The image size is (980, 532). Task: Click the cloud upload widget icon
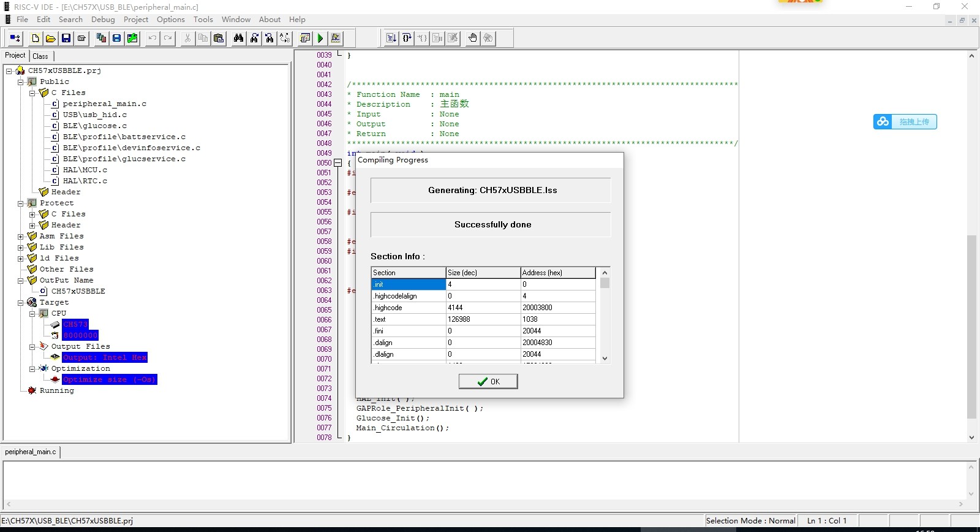click(883, 121)
